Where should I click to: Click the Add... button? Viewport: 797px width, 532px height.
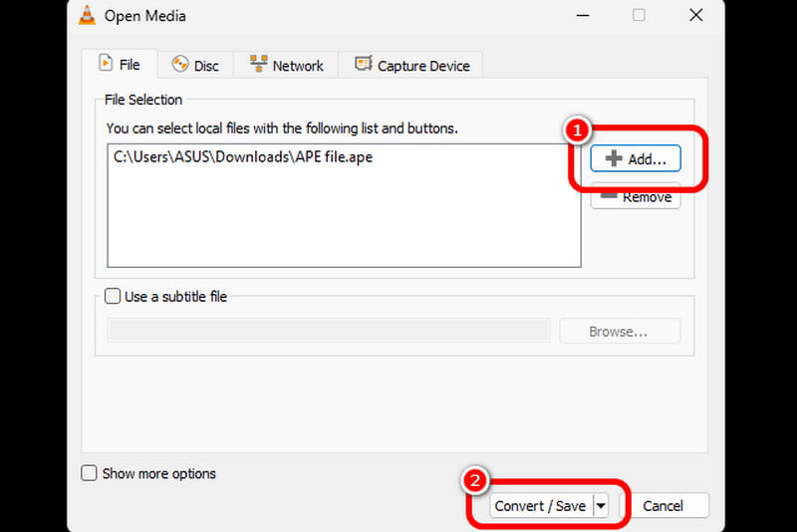pos(636,158)
